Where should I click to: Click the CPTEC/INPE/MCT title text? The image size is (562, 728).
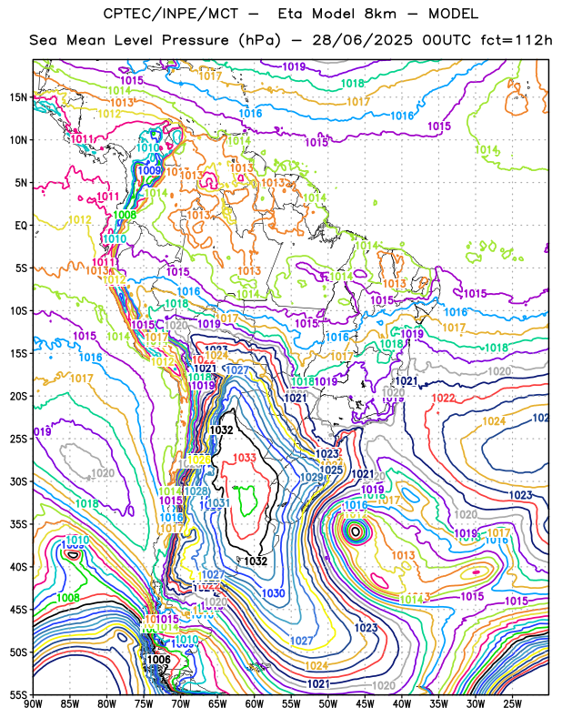pyautogui.click(x=171, y=14)
